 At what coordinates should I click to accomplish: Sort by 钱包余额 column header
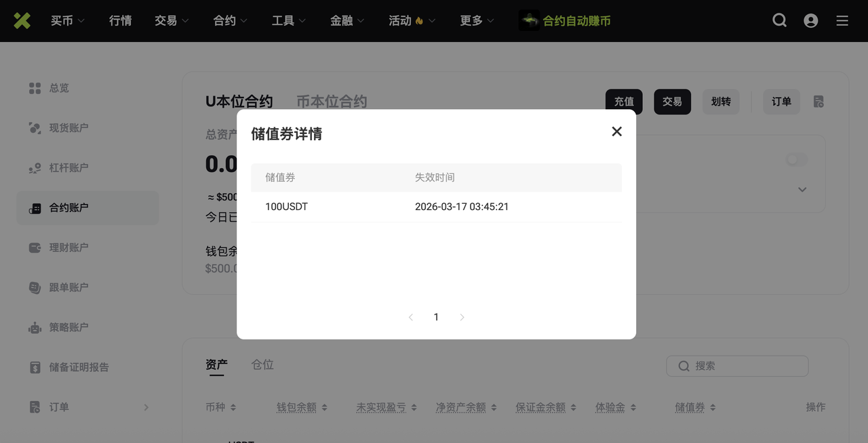pyautogui.click(x=302, y=407)
